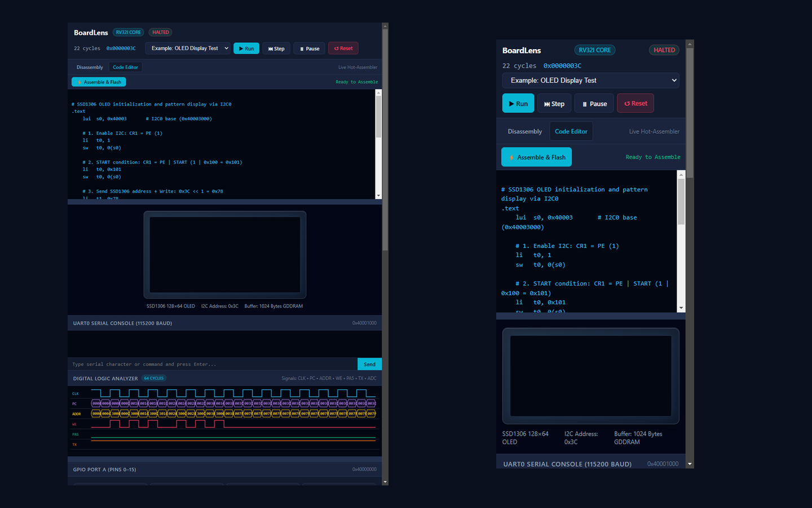Click Assemble & Flash in the narrow window
The width and height of the screenshot is (812, 508).
[x=536, y=157]
